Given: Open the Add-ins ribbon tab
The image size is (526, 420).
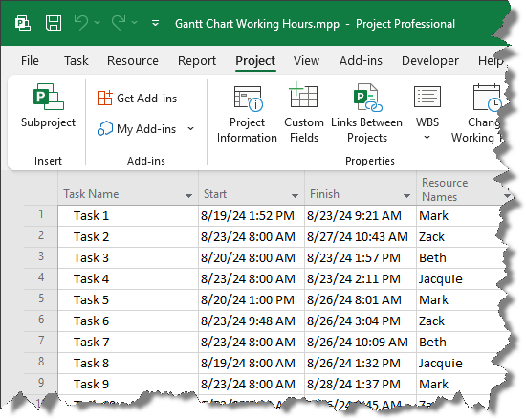Looking at the screenshot, I should pyautogui.click(x=361, y=60).
